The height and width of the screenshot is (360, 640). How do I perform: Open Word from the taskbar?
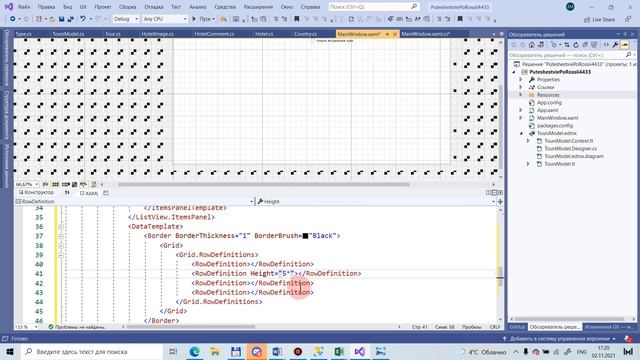(277, 351)
